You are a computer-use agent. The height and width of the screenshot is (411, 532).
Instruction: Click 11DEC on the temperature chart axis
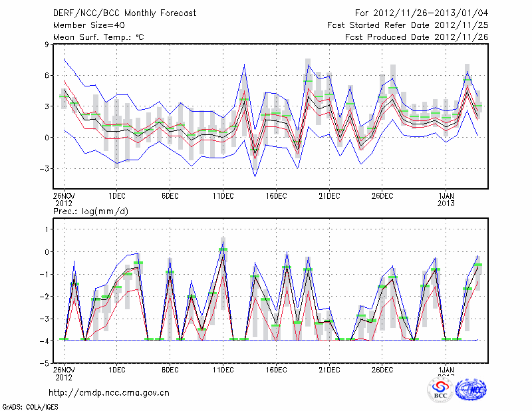[223, 196]
